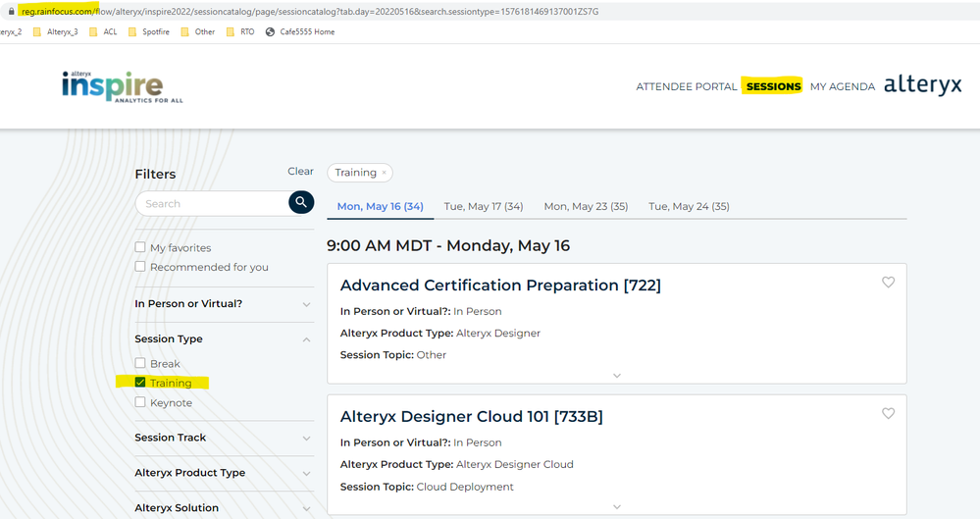980x519 pixels.
Task: Expand Advanced Certification Preparation session details
Action: (x=616, y=376)
